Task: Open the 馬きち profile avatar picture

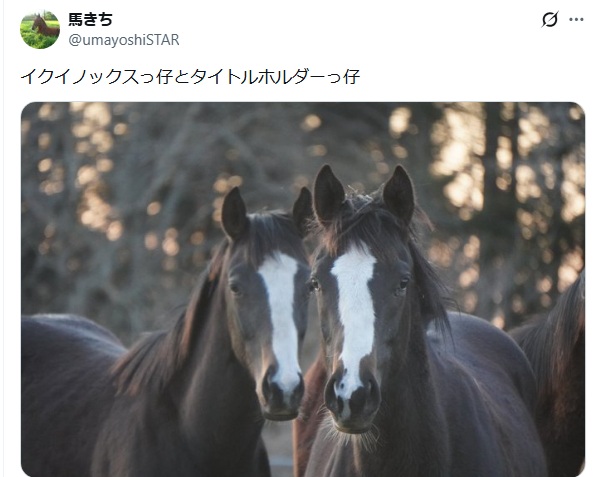Action: 40,29
